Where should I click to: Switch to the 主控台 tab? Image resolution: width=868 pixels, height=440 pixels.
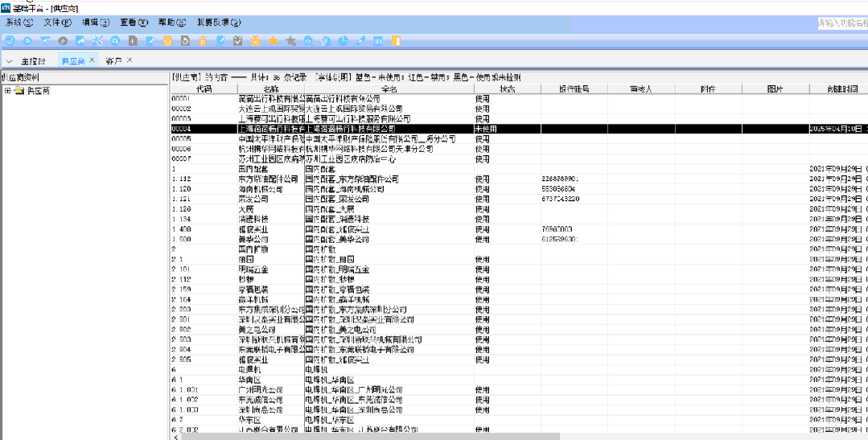pos(33,61)
